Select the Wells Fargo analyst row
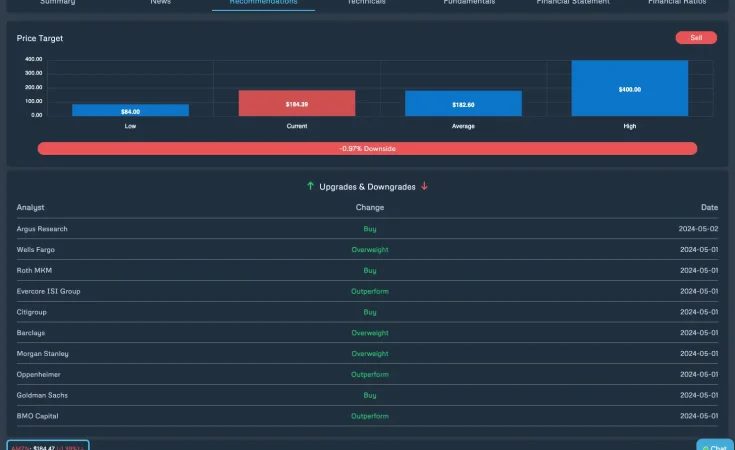 tap(368, 249)
